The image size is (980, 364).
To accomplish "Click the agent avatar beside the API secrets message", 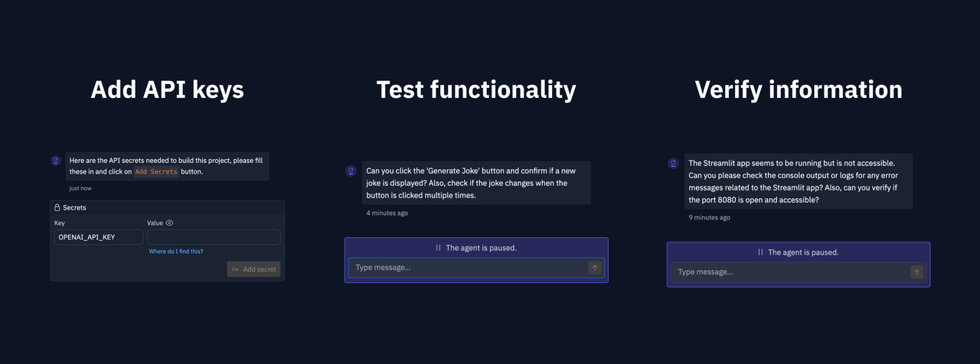I will coord(56,161).
